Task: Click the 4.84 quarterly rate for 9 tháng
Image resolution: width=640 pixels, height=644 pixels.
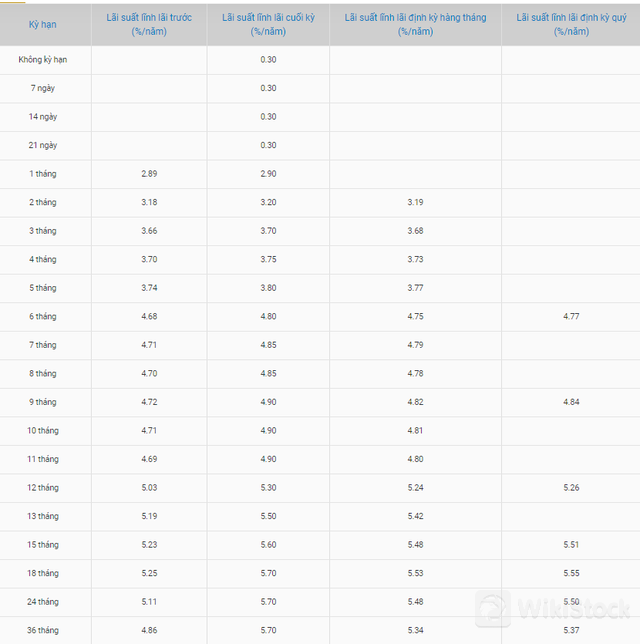Action: (571, 402)
